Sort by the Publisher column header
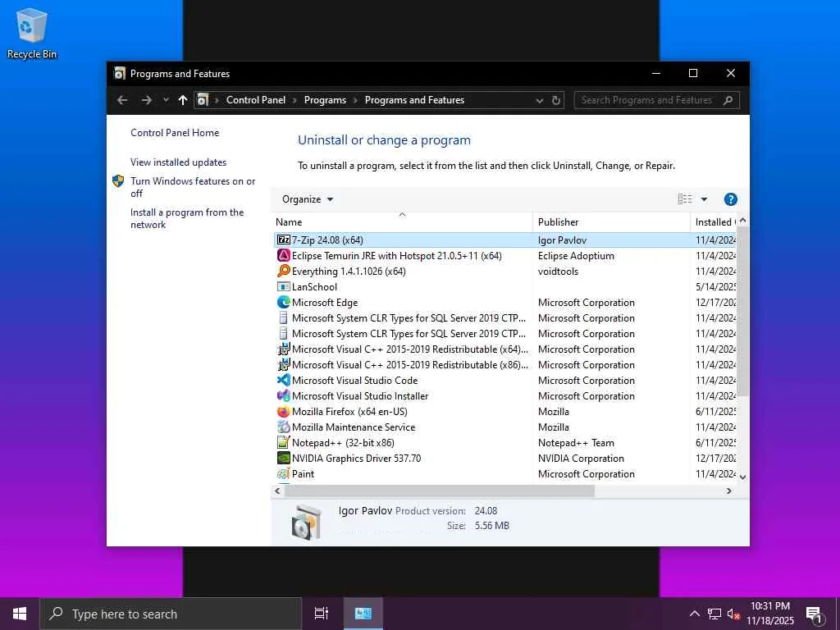The width and height of the screenshot is (840, 630). pos(611,221)
